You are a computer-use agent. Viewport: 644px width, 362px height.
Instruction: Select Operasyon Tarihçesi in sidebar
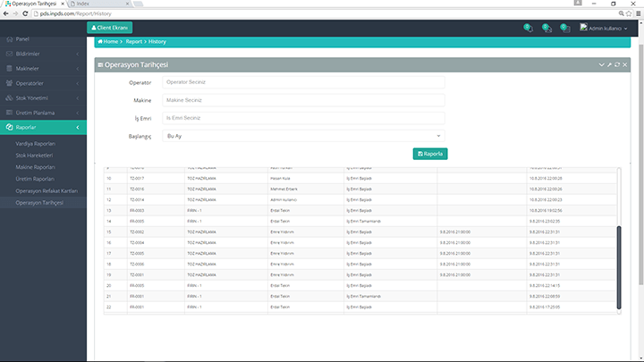coord(39,203)
